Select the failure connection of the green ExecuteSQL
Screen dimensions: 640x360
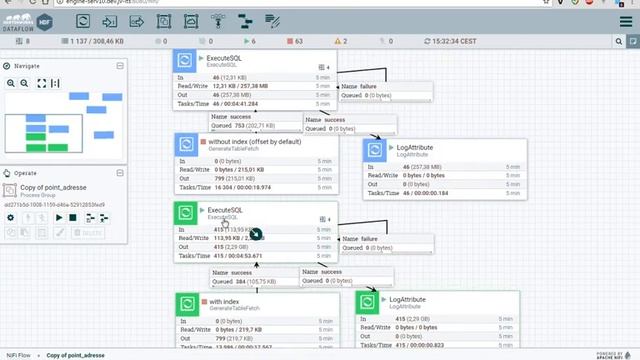pos(387,243)
